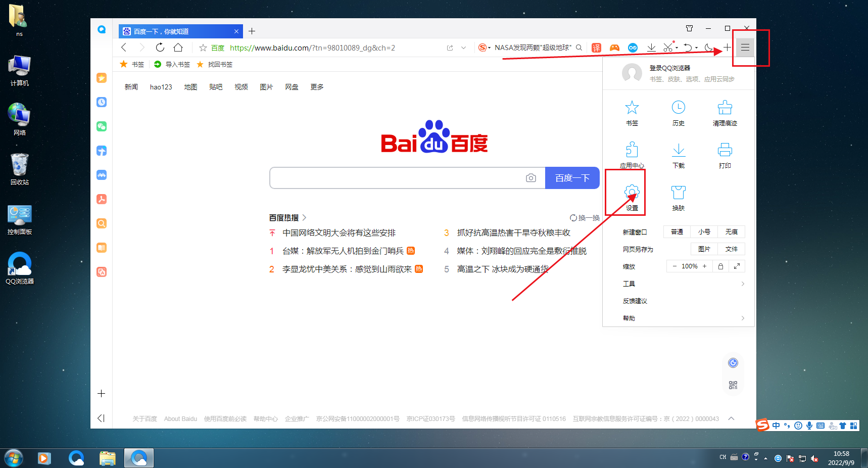Increase zoom with plus button
The height and width of the screenshot is (468, 868).
[704, 266]
